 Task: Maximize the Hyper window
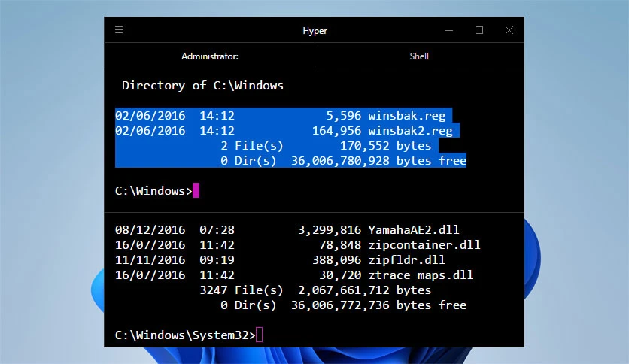point(479,31)
